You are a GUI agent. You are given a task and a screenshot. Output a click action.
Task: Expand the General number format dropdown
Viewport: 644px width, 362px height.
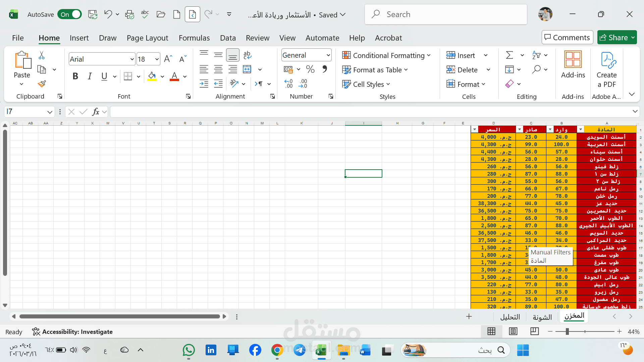[x=328, y=55]
